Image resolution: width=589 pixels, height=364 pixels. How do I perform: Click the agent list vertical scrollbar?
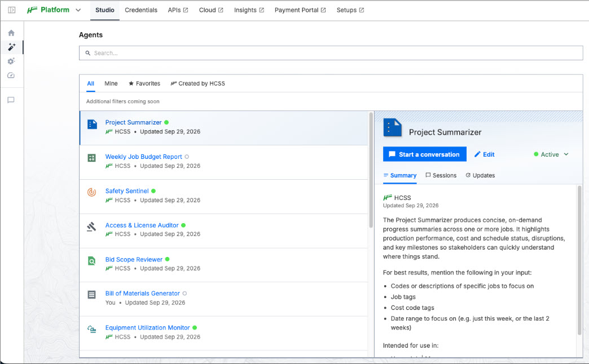371,170
